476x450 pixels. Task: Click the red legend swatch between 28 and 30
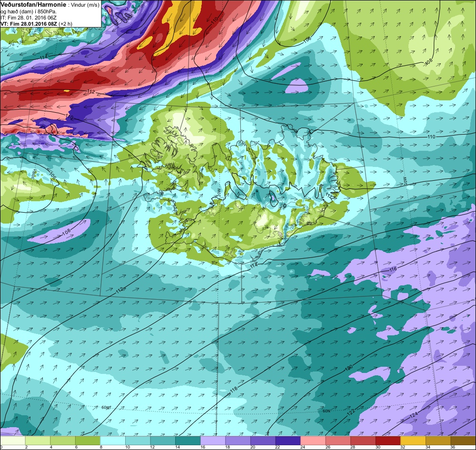(363, 440)
